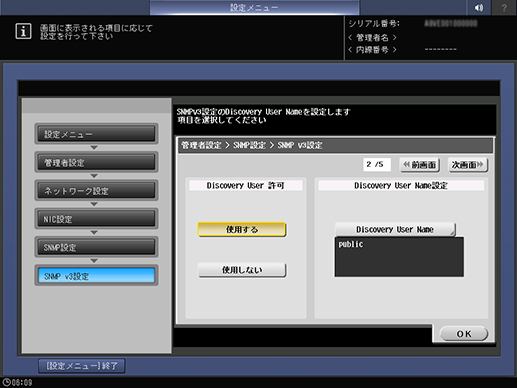Open SNMP設定 in sidebar
Image resolution: width=517 pixels, height=388 pixels.
click(x=96, y=247)
